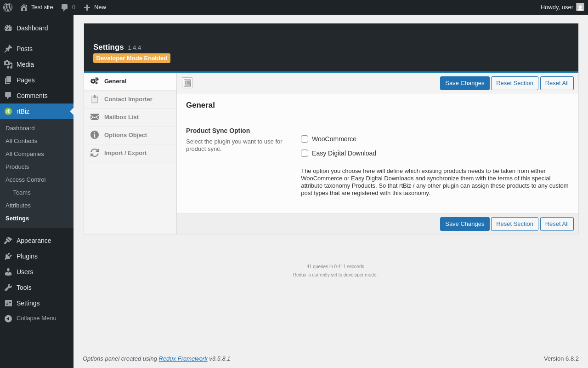The width and height of the screenshot is (588, 368).
Task: Click the Easy Digital Download label text
Action: tap(344, 153)
